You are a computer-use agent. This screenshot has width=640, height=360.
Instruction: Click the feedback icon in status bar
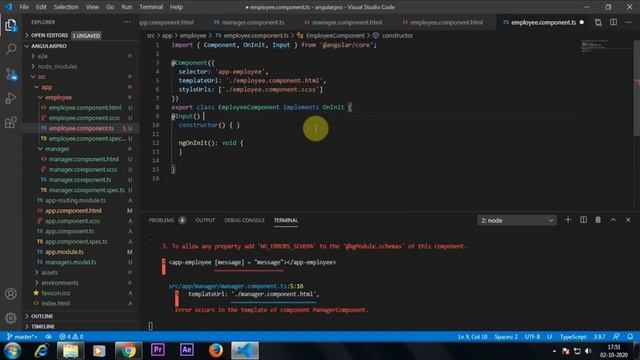pyautogui.click(x=616, y=337)
